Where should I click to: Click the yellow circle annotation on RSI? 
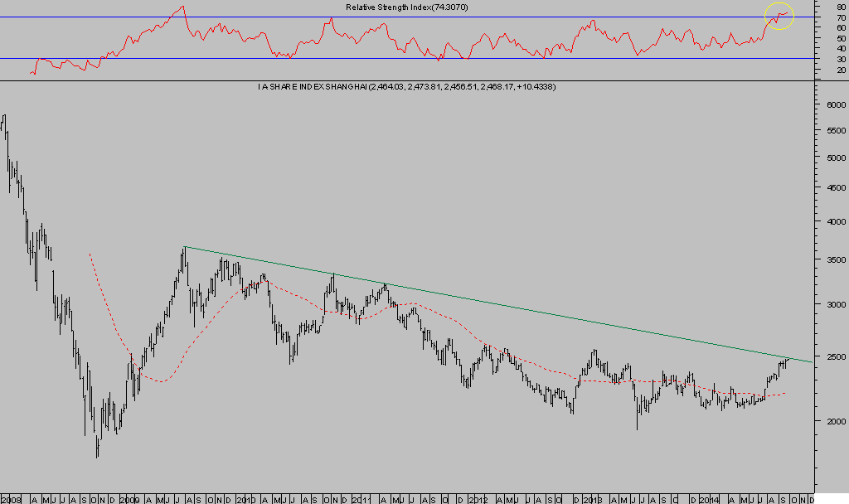(779, 16)
